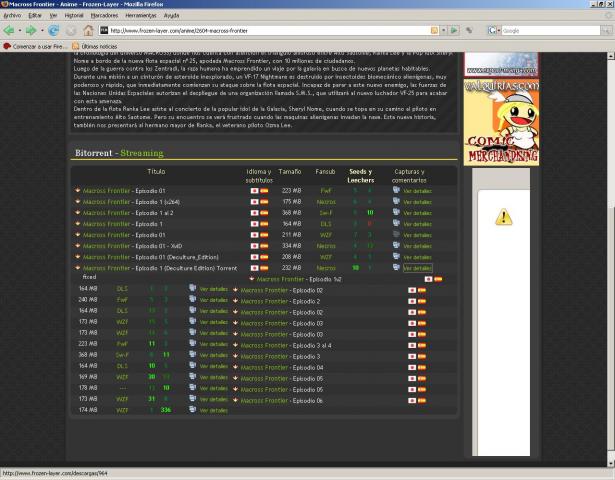The width and height of the screenshot is (615, 480).
Task: Click the download arrow for Episodio 01 - XviD
Action: [78, 245]
